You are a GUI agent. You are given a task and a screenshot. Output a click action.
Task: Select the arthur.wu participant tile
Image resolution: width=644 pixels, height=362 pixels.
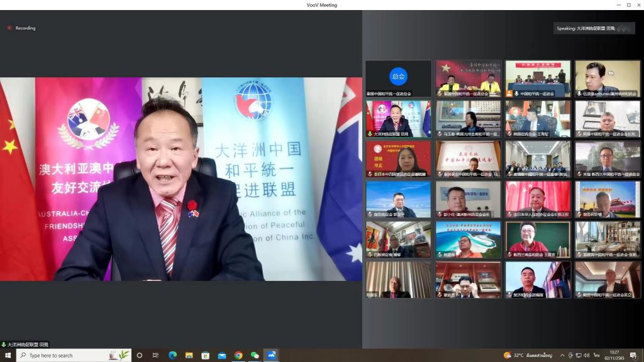click(608, 79)
